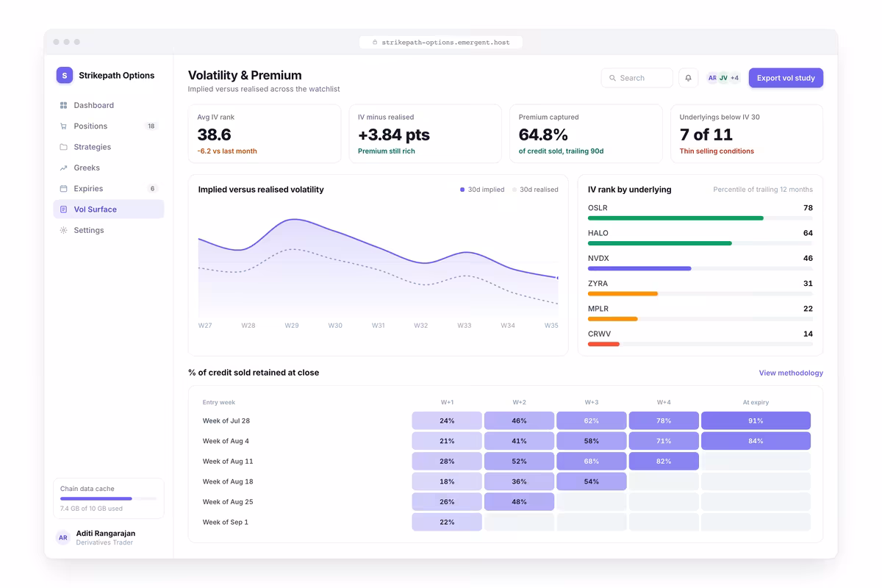Click the 7.4 GB of 10 GB used text
Screen dimensions: 882x588
pos(91,509)
